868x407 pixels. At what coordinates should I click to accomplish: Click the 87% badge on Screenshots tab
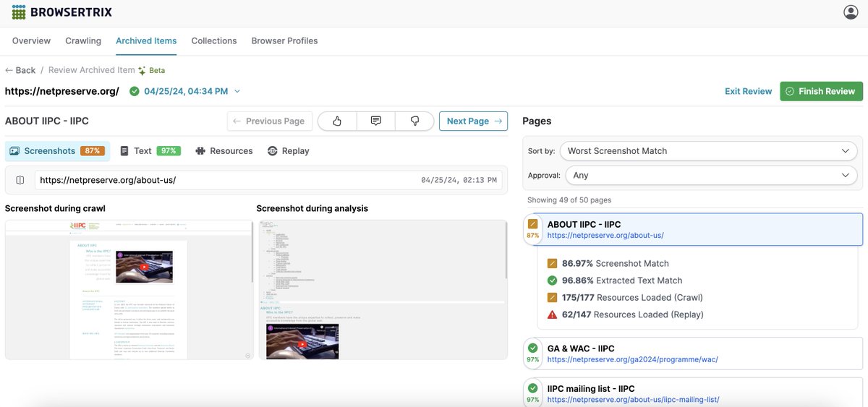(93, 151)
